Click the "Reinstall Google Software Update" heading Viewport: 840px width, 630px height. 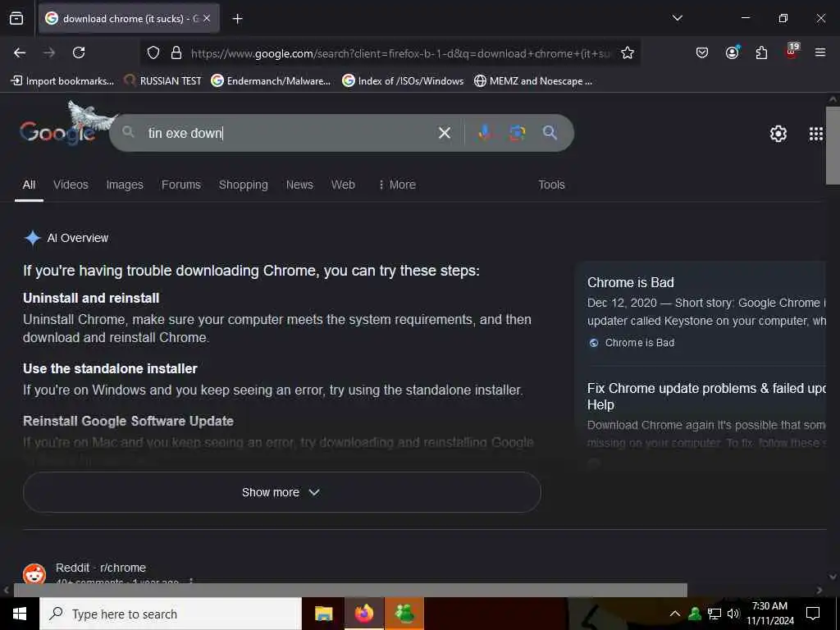tap(128, 421)
